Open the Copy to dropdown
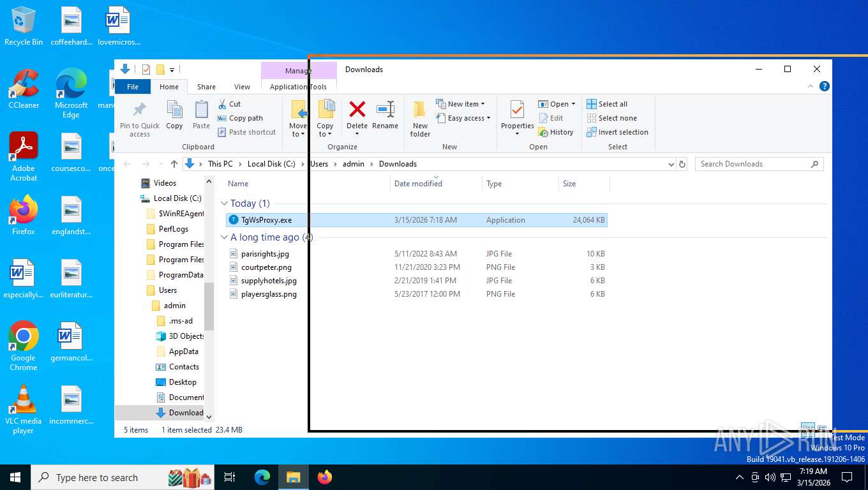This screenshot has width=868, height=490. tap(325, 130)
